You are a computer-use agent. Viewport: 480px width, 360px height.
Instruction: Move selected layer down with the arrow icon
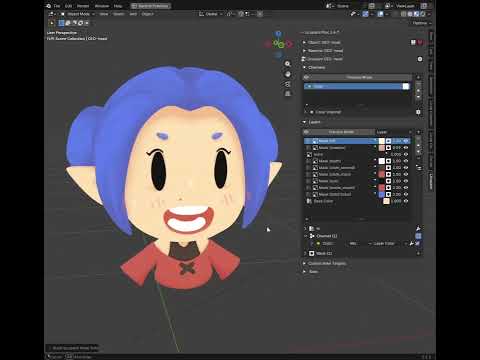click(x=419, y=152)
